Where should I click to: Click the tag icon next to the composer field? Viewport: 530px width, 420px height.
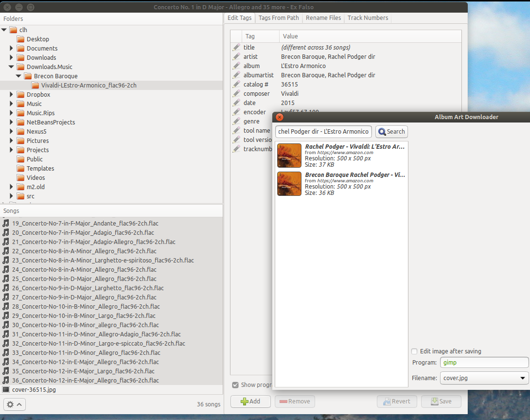tap(237, 93)
